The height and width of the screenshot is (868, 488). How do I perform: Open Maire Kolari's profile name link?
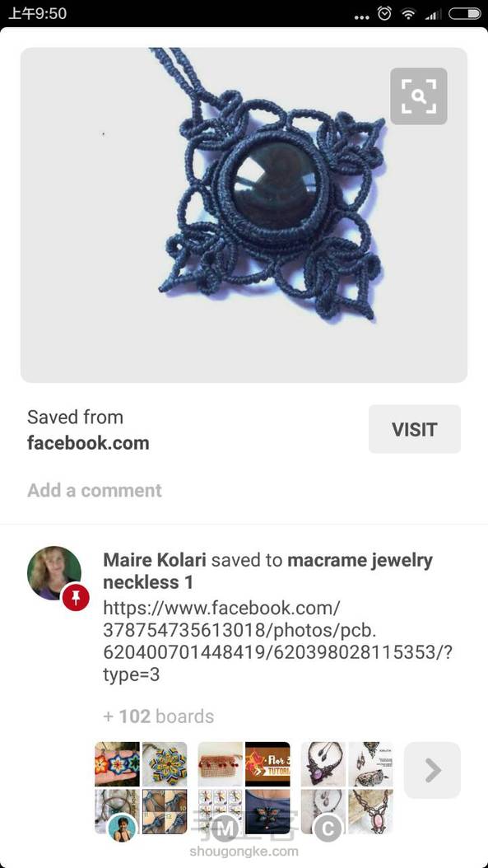point(155,560)
